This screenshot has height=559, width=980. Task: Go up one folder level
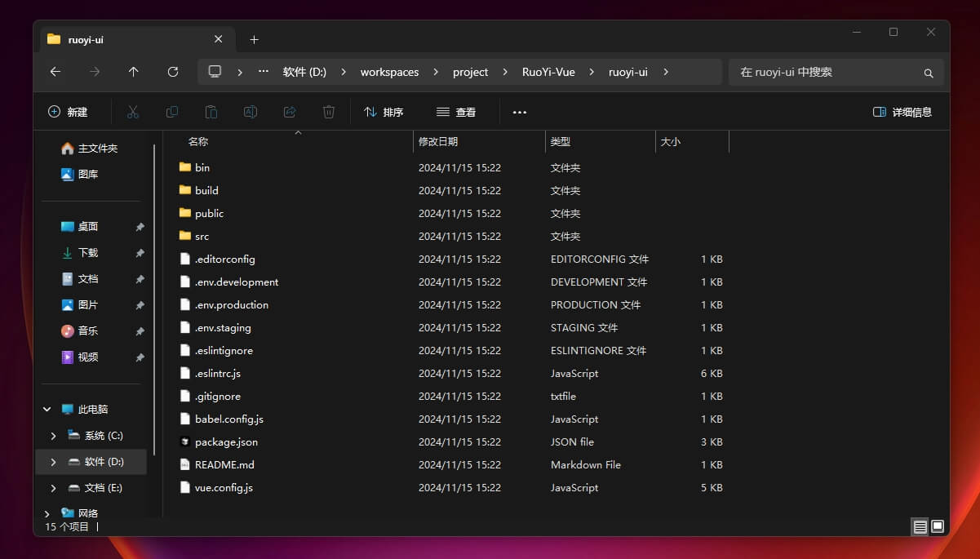point(134,72)
